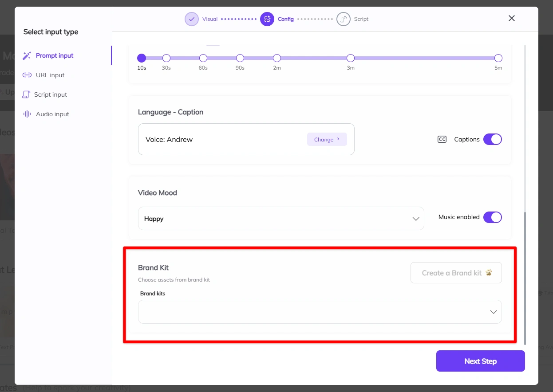Set the duration slider to 5m
The image size is (553, 392).
pyautogui.click(x=498, y=58)
